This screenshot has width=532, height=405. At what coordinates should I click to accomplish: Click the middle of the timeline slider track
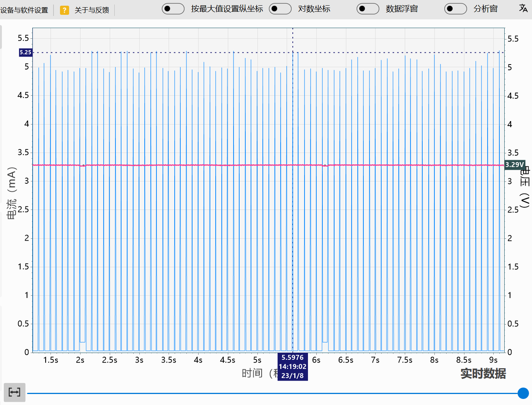coord(273,393)
